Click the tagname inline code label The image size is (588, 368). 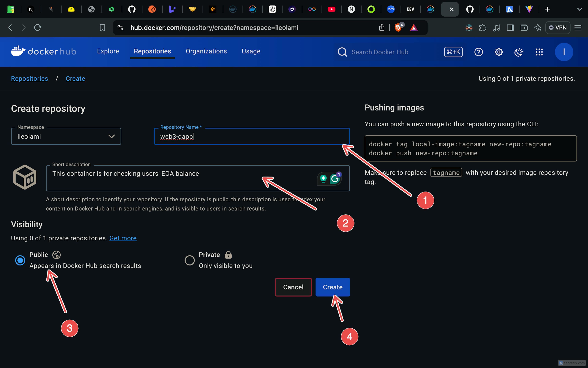(446, 172)
